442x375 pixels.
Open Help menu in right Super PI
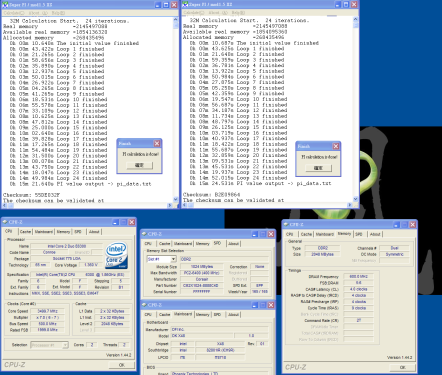click(x=238, y=13)
